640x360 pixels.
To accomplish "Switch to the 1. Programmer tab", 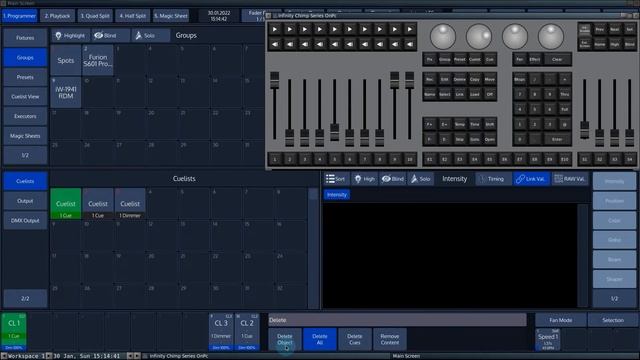I will pyautogui.click(x=20, y=16).
